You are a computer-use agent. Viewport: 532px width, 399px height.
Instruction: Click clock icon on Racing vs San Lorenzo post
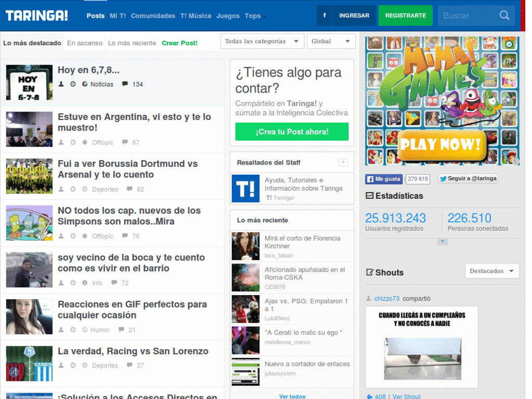tap(73, 365)
